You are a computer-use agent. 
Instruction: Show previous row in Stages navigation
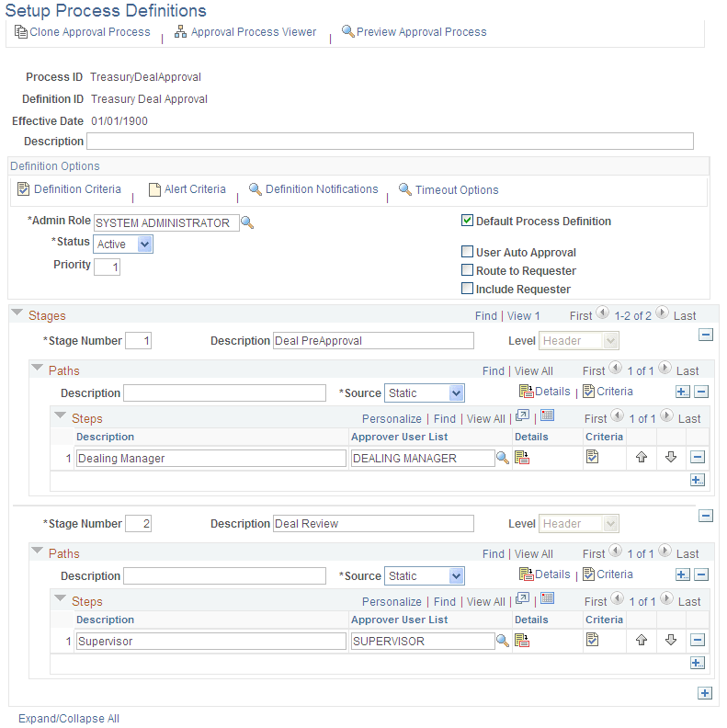coord(602,313)
